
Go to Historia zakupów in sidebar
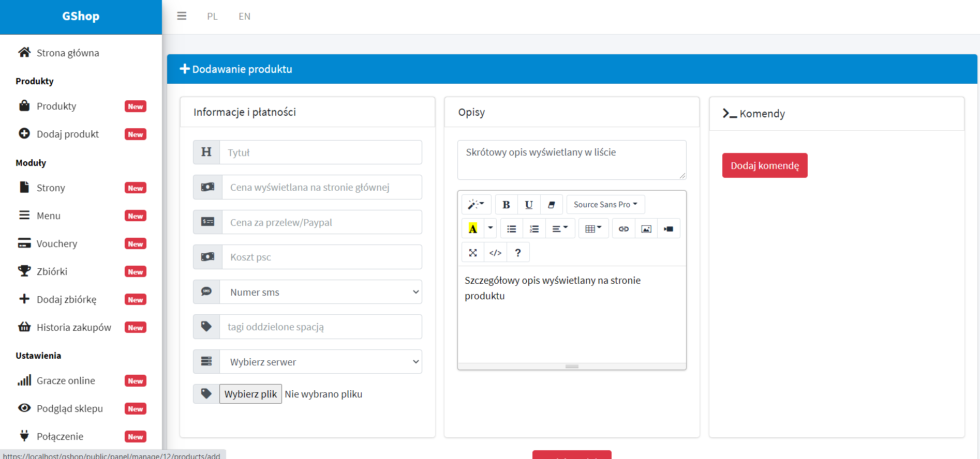coord(73,327)
